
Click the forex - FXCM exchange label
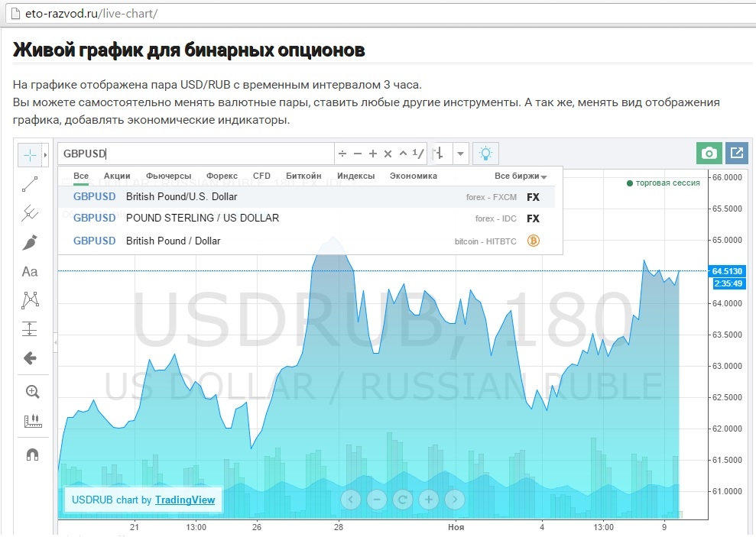coord(492,198)
